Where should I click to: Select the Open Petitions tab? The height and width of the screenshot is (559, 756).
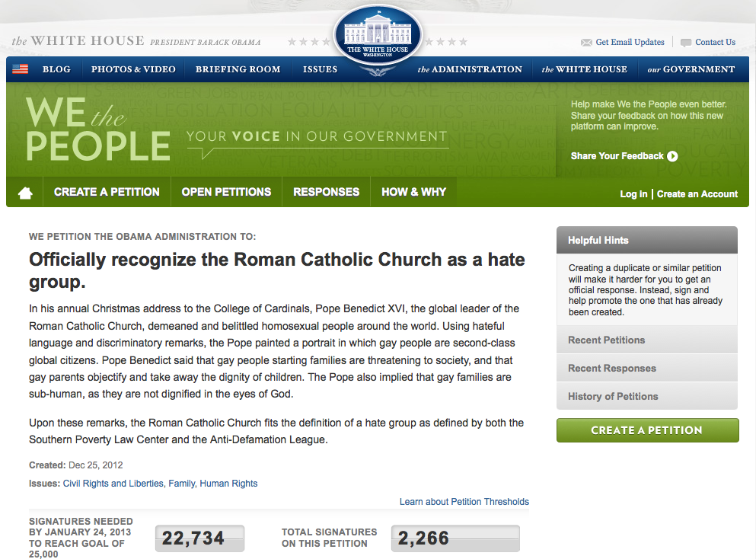click(x=226, y=192)
